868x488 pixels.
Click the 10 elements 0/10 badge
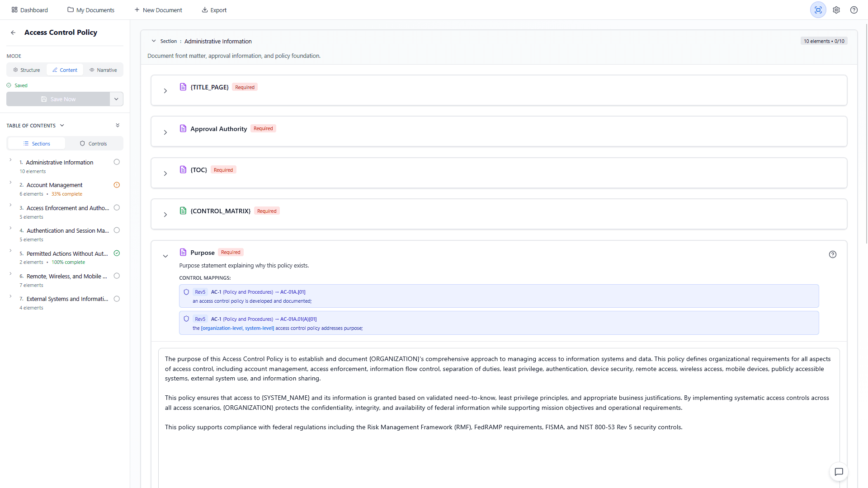point(824,41)
